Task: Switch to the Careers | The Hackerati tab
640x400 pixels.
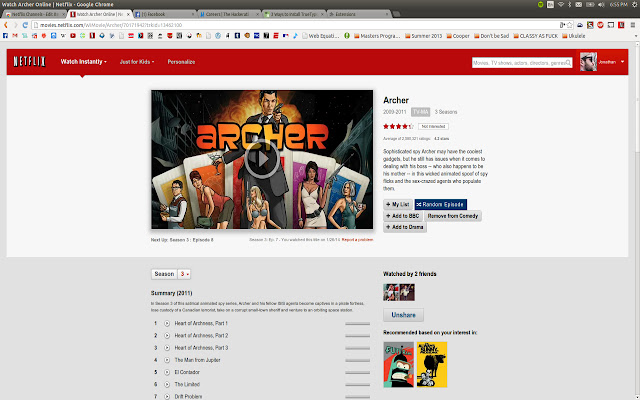Action: (x=229, y=14)
